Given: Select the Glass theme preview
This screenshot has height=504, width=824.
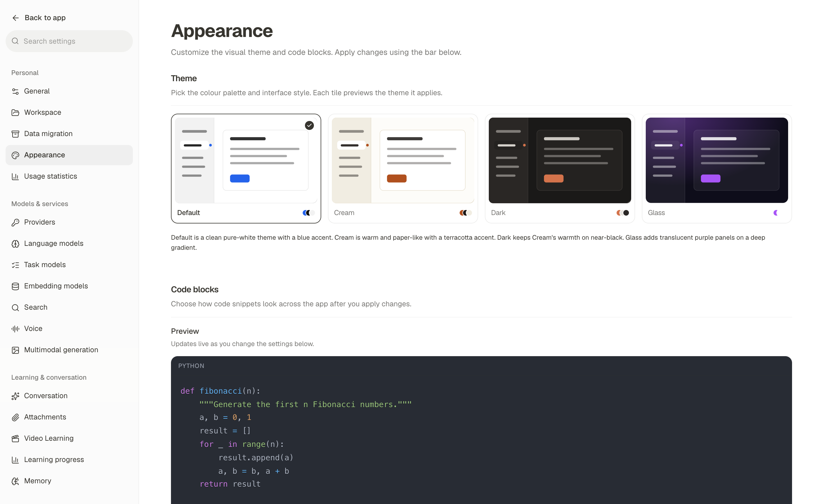Looking at the screenshot, I should 717,160.
